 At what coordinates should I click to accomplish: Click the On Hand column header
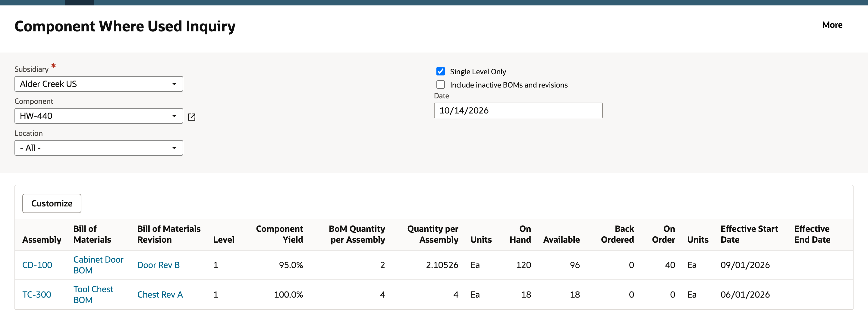point(520,234)
